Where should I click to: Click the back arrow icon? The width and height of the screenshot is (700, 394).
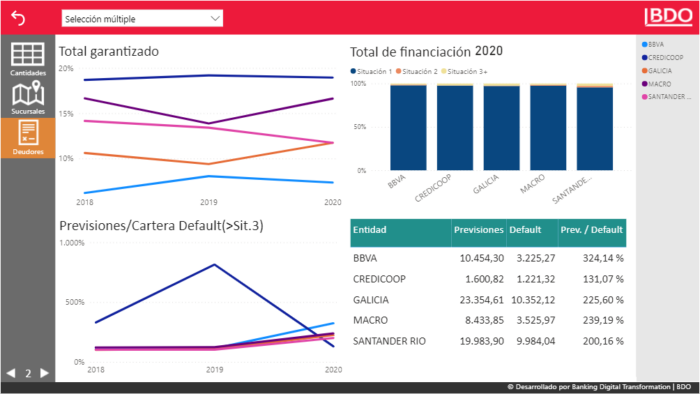[18, 18]
